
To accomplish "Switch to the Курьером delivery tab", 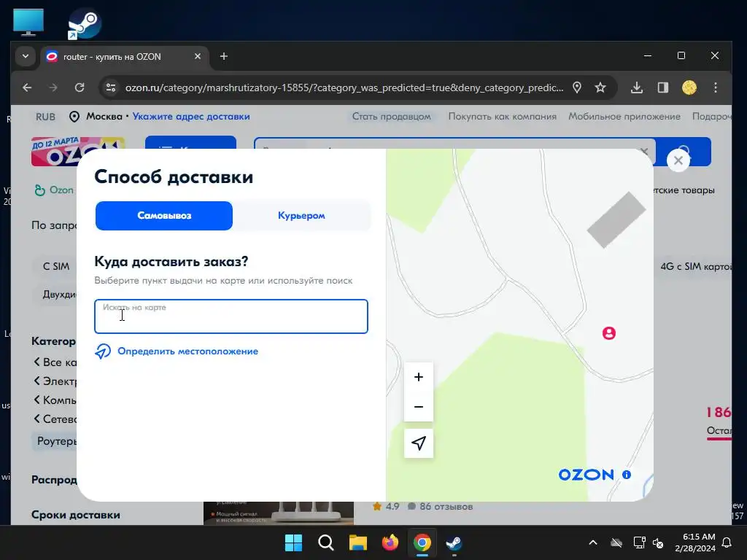I will coord(301,216).
